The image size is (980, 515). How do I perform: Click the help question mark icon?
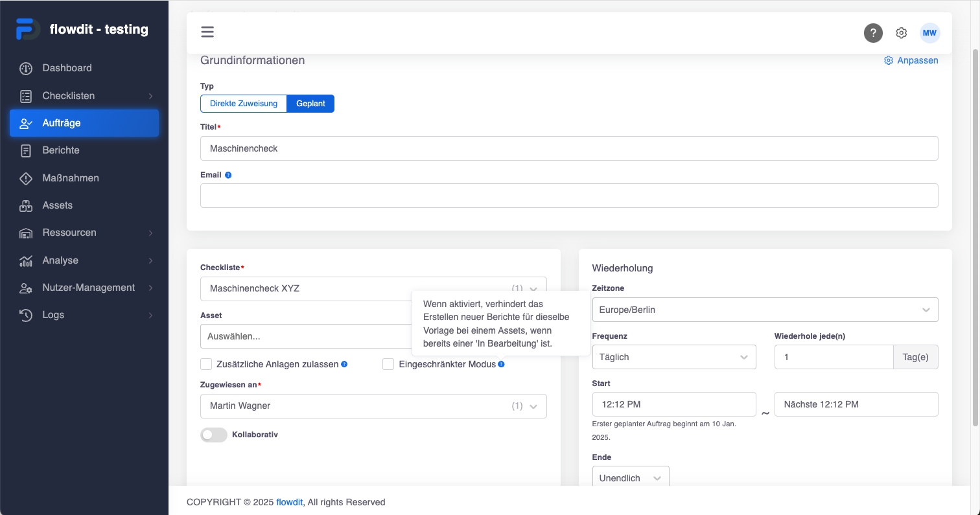[873, 33]
